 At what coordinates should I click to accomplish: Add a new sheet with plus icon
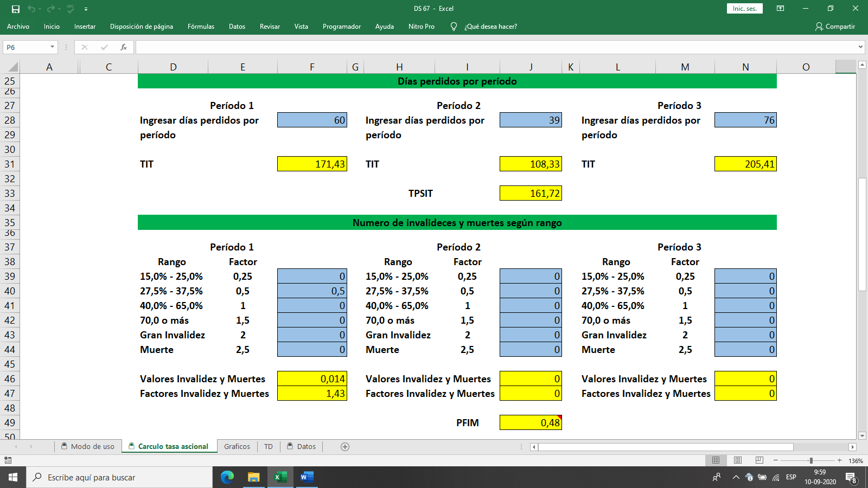[345, 447]
